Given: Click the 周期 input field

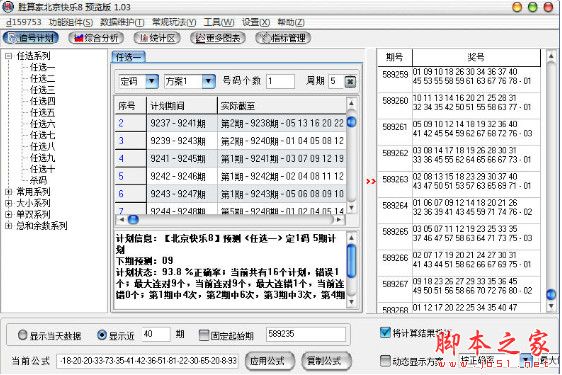Looking at the screenshot, I should [337, 81].
